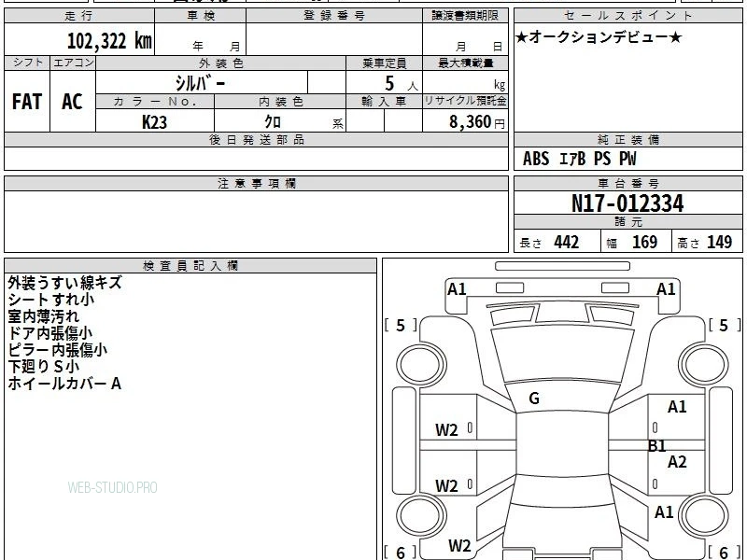Click chassis number N17-012334
Viewport: 747px width, 560px height.
click(627, 203)
